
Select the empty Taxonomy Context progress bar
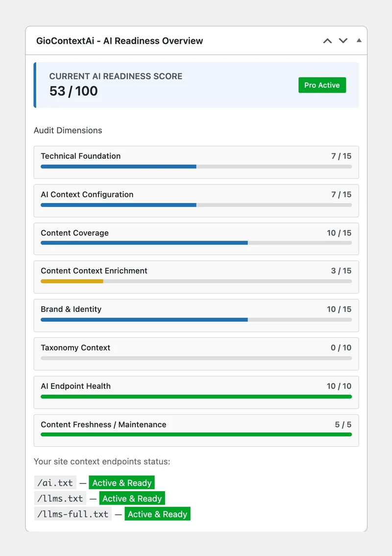click(196, 358)
